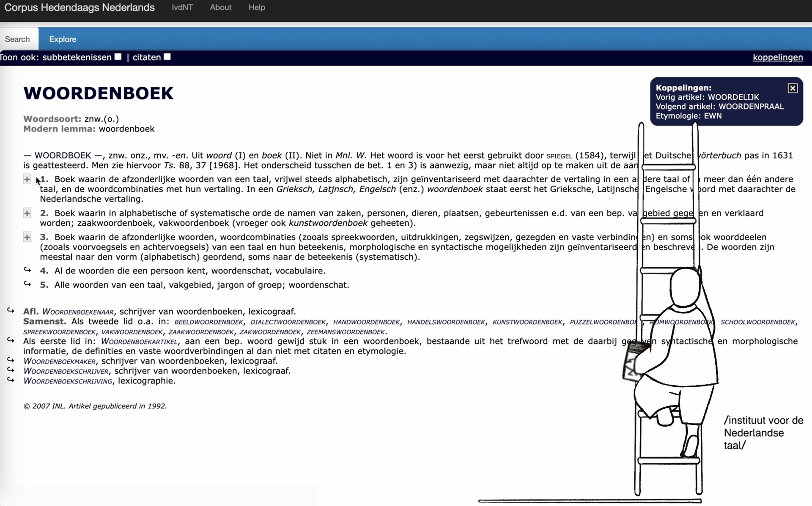Viewport: 812px width, 506px height.
Task: Click the arrow icon before Woordenboekschrijving
Action: click(11, 380)
